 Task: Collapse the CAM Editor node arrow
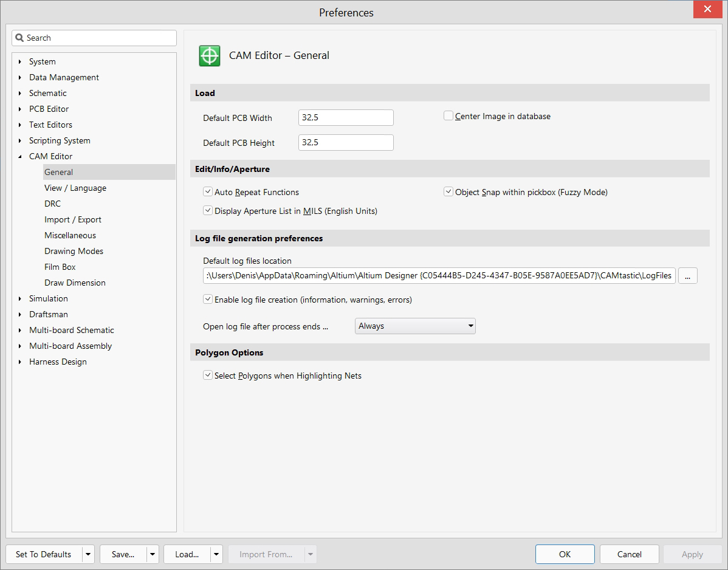pyautogui.click(x=20, y=156)
